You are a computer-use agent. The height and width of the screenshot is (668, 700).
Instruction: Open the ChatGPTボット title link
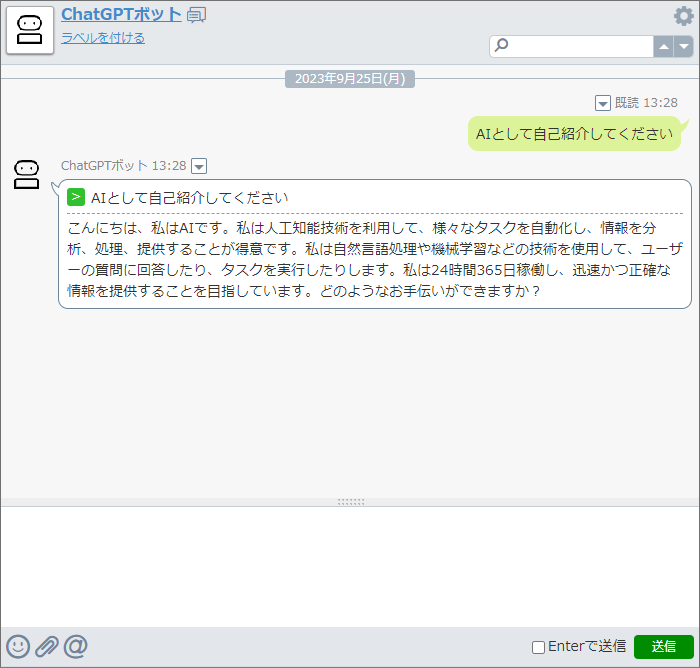[121, 15]
